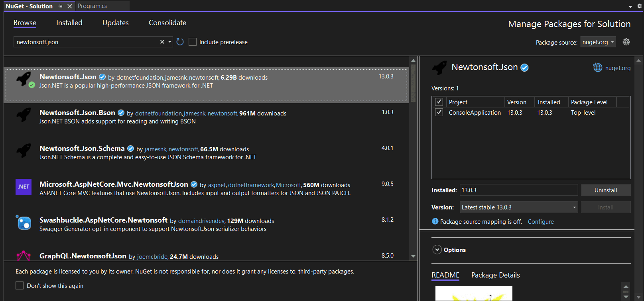Select the Swashbuckle.AspNetCore.Newtonsoft package title

(x=103, y=220)
